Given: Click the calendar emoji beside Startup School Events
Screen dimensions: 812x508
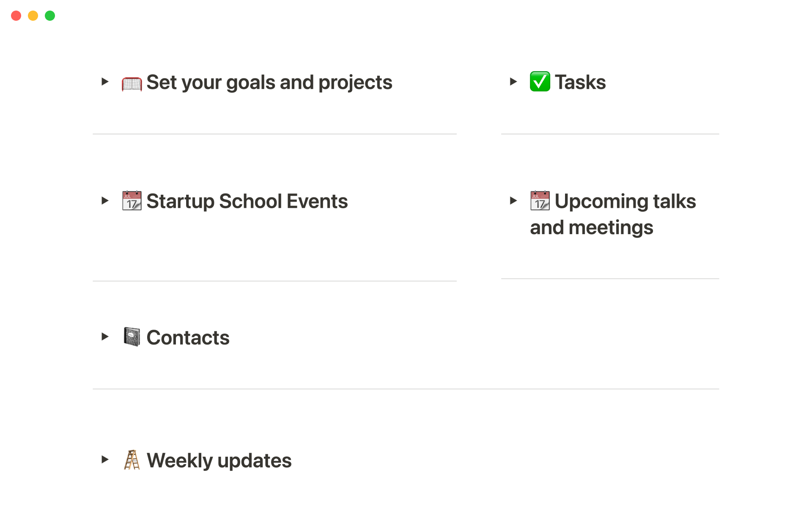Looking at the screenshot, I should tap(132, 201).
